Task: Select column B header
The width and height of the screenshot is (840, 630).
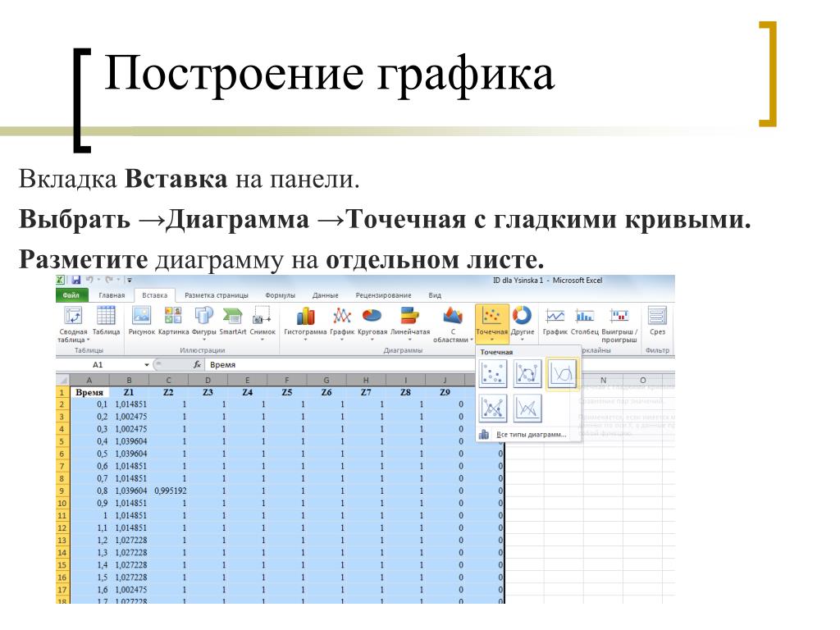Action: [129, 380]
